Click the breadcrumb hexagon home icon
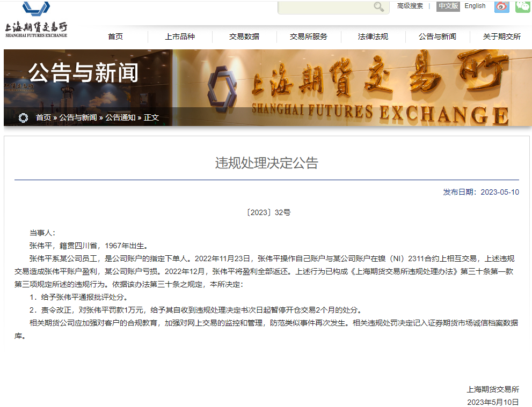532x407 pixels. pyautogui.click(x=23, y=117)
